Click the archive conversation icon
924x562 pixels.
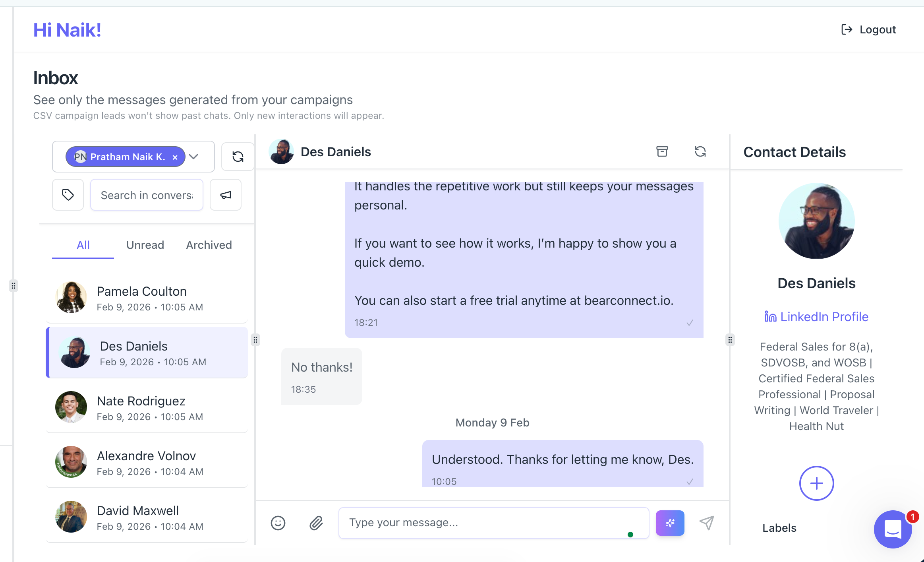(662, 151)
